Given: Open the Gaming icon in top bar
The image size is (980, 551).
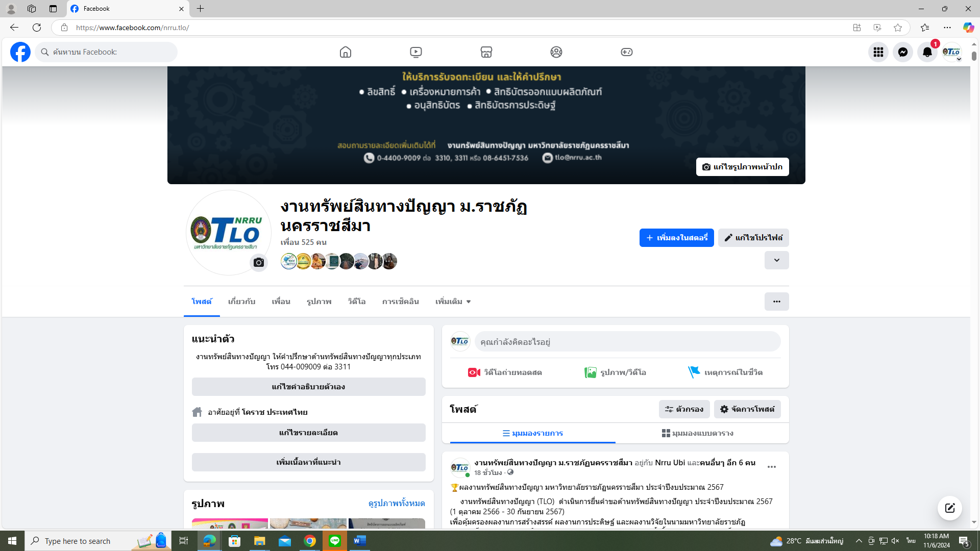Looking at the screenshot, I should coord(626,52).
